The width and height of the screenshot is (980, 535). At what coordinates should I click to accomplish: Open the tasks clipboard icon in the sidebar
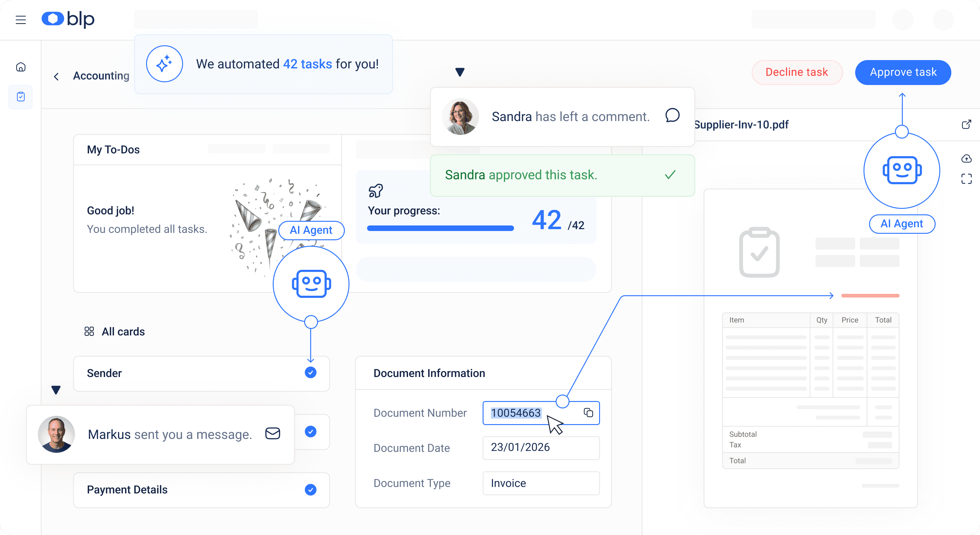[x=20, y=97]
